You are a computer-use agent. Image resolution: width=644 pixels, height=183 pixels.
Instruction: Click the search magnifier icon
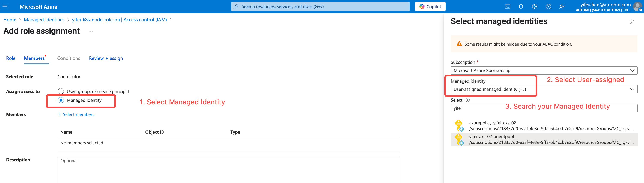pos(236,6)
